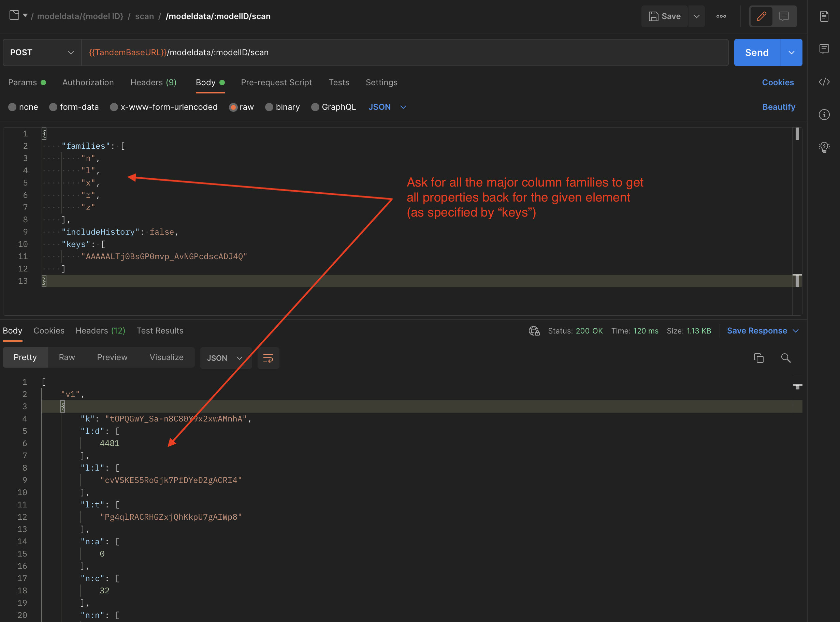Switch to the response Cookies tab
The height and width of the screenshot is (622, 840).
tap(49, 330)
